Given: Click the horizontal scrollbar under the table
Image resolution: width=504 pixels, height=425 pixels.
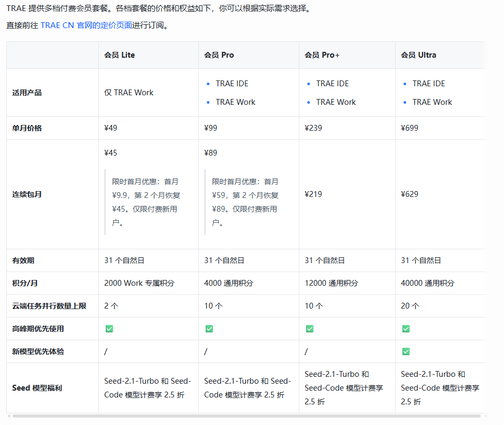Looking at the screenshot, I should coord(246,416).
